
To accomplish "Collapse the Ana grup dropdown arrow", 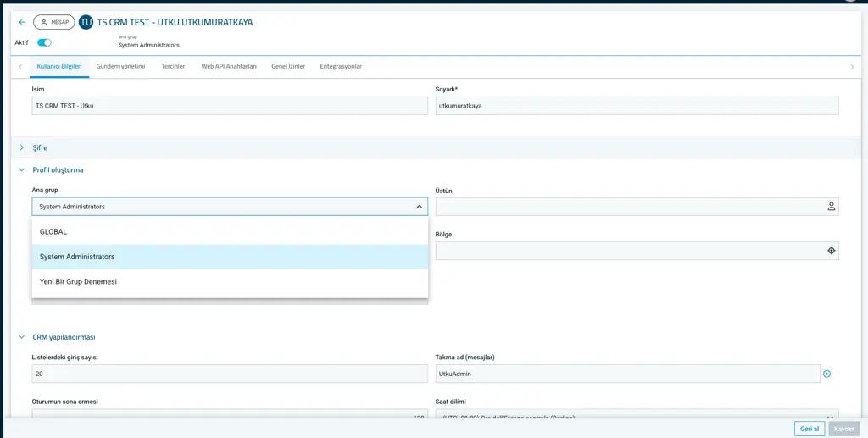I will point(419,207).
